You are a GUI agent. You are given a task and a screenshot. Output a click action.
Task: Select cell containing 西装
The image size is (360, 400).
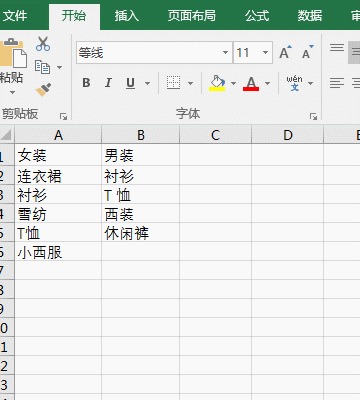pos(141,214)
